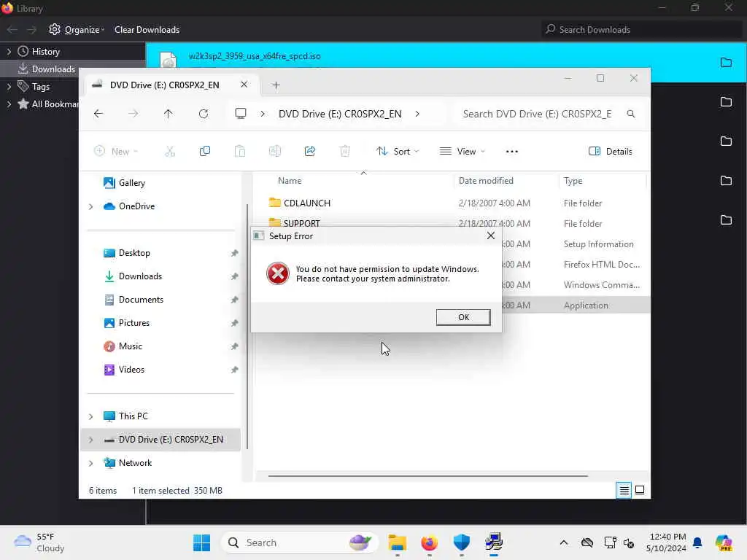Image resolution: width=747 pixels, height=560 pixels.
Task: Open Windows Security shield on taskbar
Action: 461,542
